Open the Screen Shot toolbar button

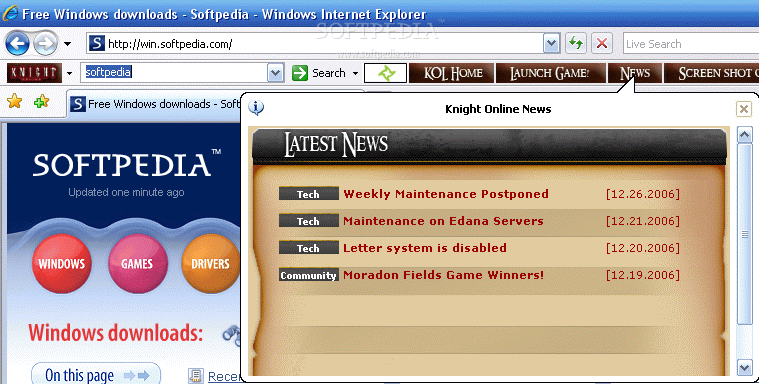[712, 73]
